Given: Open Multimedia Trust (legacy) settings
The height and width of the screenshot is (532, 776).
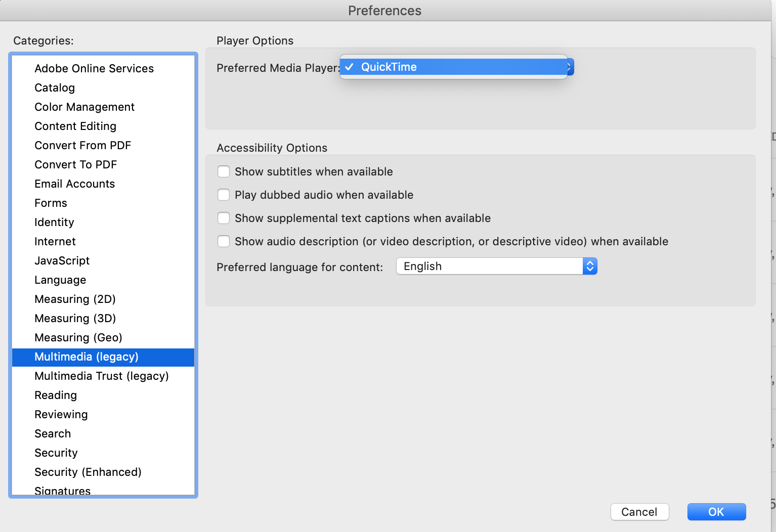Looking at the screenshot, I should click(101, 376).
